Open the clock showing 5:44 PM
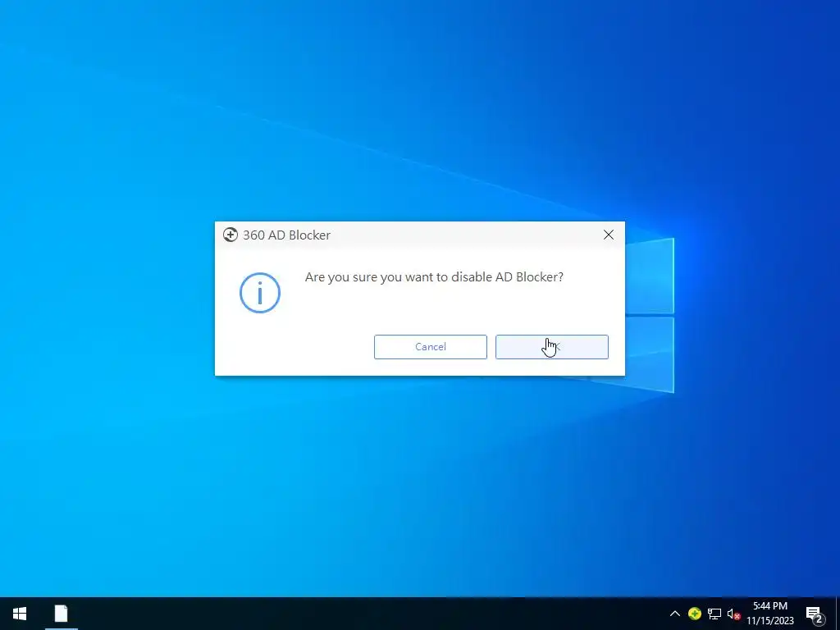Image resolution: width=840 pixels, height=630 pixels. click(x=770, y=614)
